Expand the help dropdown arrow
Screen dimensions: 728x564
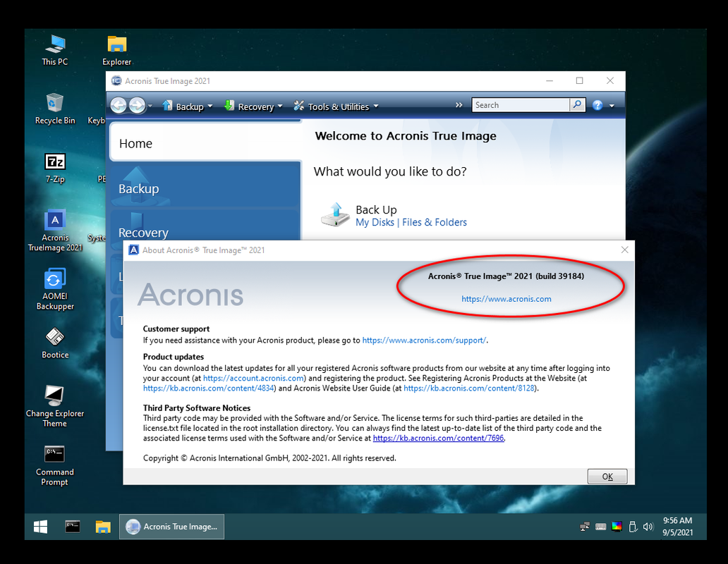[612, 106]
